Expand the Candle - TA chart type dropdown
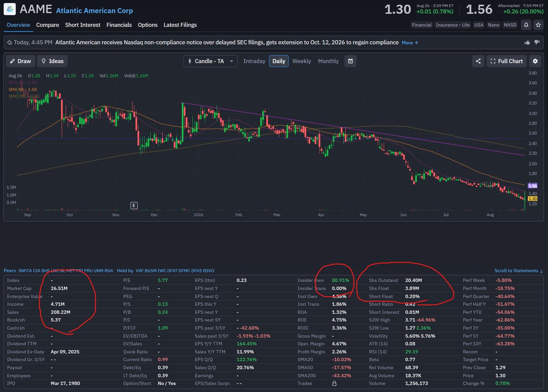This screenshot has width=548, height=392. click(211, 61)
